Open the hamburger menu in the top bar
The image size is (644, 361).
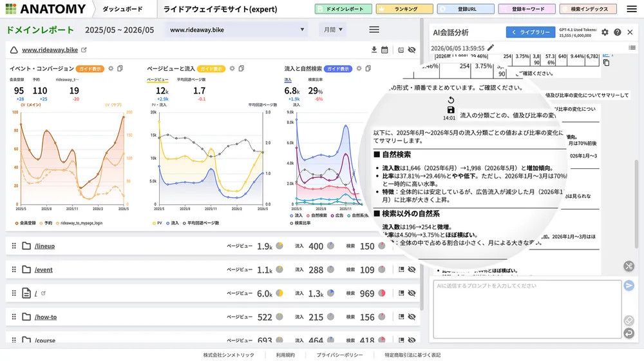(632, 8)
